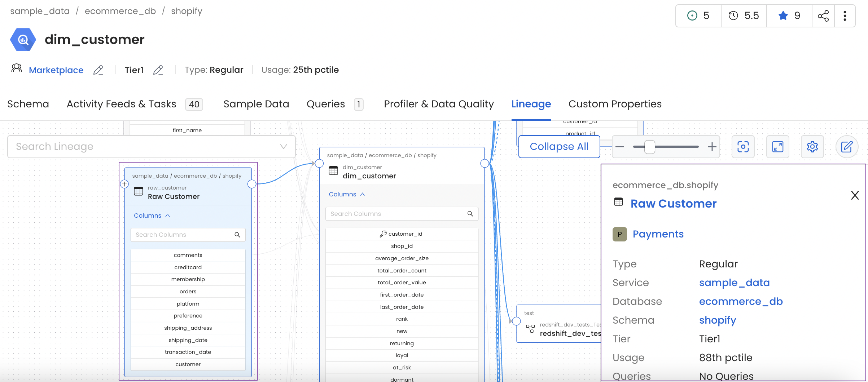The width and height of the screenshot is (868, 382).
Task: Click the Collapse All button
Action: (x=559, y=146)
